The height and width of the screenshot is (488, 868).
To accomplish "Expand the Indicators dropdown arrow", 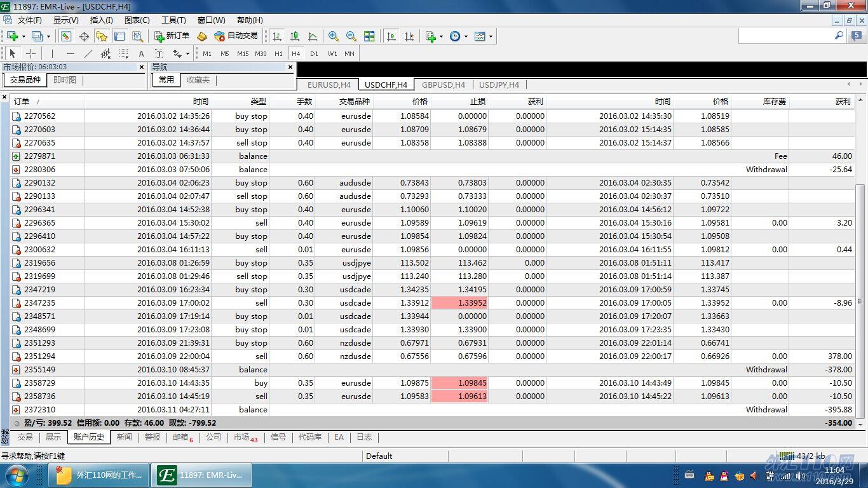I will [x=442, y=36].
